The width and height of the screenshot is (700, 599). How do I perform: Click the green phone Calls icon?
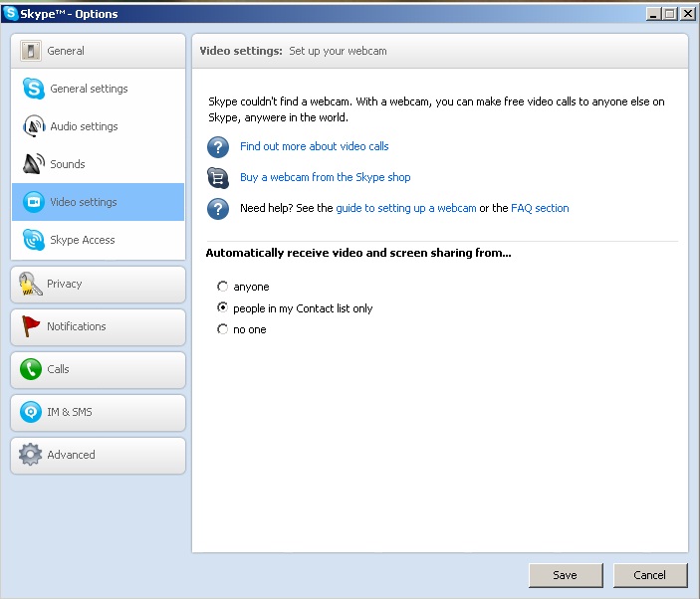(30, 369)
